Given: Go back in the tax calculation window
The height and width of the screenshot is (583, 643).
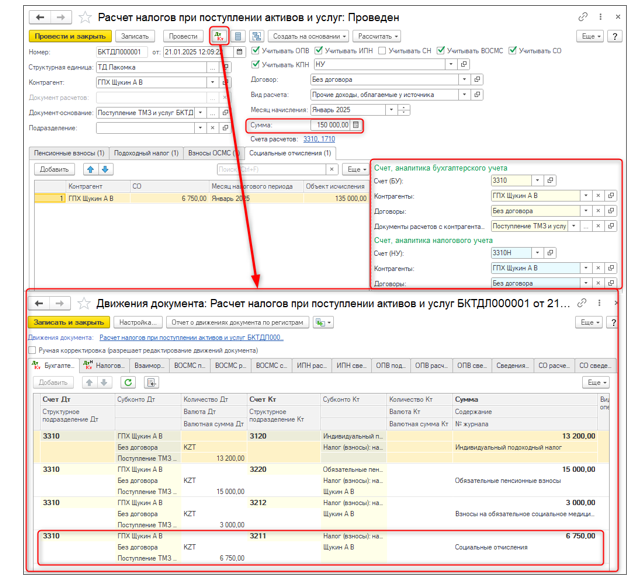Looking at the screenshot, I should coord(40,17).
